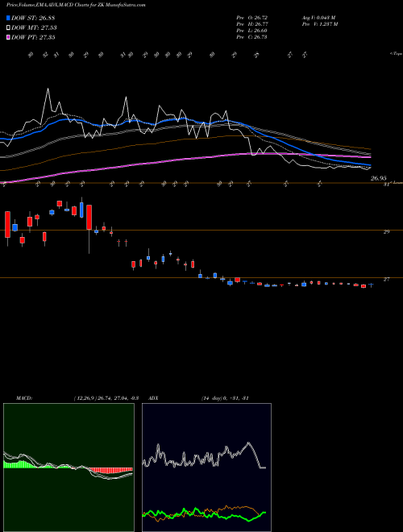403x532 pixels.
Task: Click the 'Pre O: 26.72' open value
Action: 252,17
